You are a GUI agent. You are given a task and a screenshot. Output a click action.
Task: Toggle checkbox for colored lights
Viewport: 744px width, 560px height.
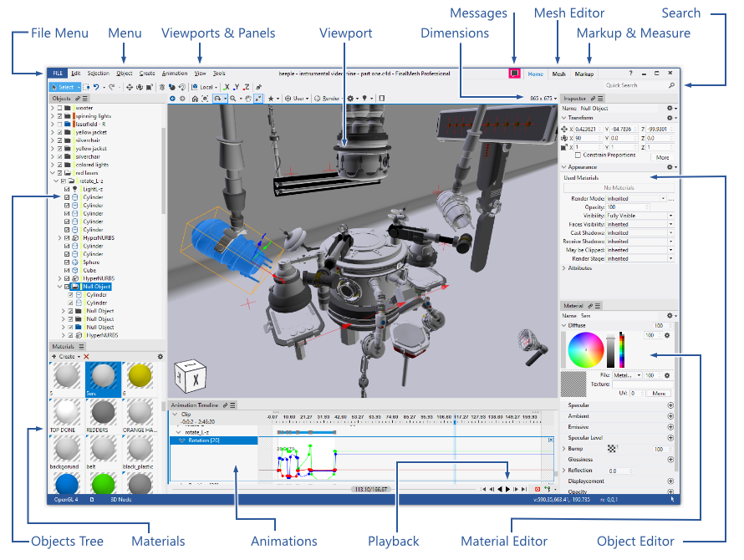pos(60,165)
